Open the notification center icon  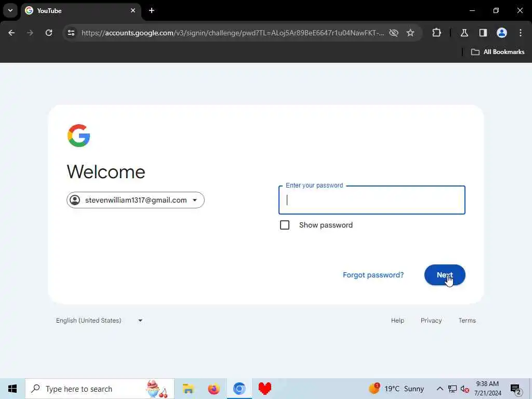[515, 389]
